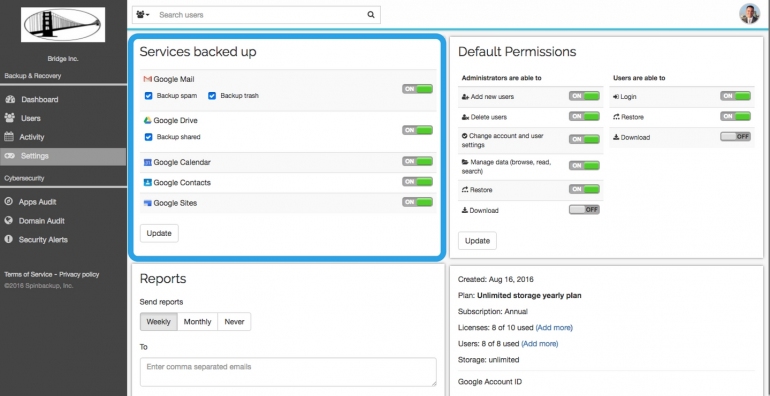Click the check icon beside Change account settings
The height and width of the screenshot is (396, 770).
(465, 135)
